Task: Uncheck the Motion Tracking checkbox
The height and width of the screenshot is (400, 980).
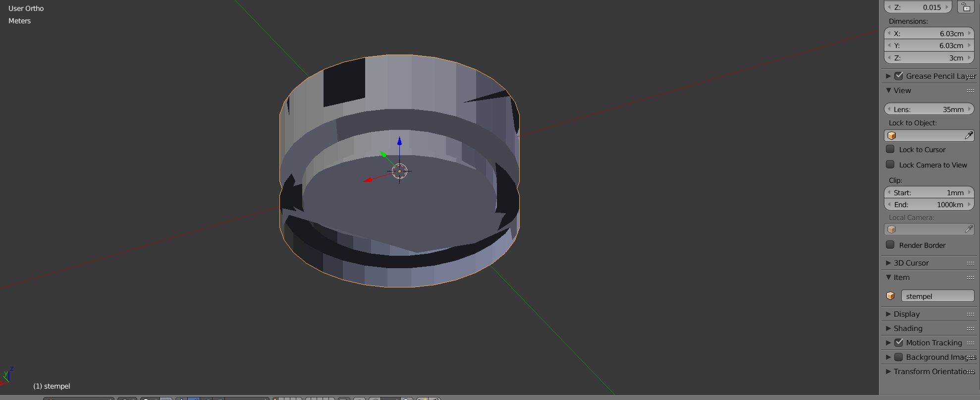Action: [x=899, y=343]
